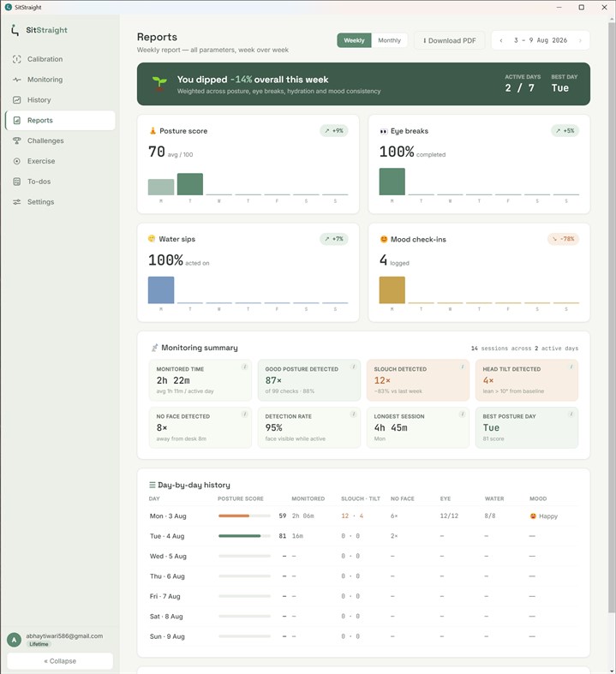Screen dimensions: 616x674
Task: Click info icon on Longest Session card
Action: (x=462, y=414)
